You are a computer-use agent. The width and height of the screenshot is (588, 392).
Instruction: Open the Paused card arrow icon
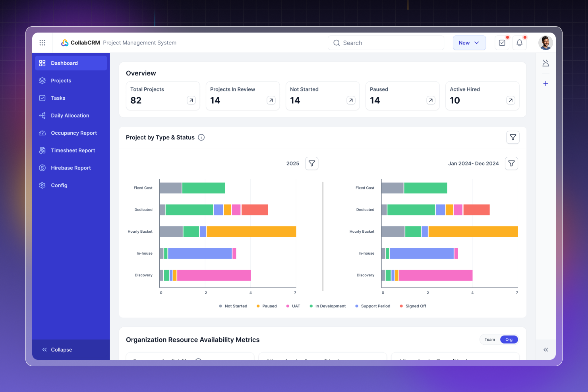click(431, 100)
